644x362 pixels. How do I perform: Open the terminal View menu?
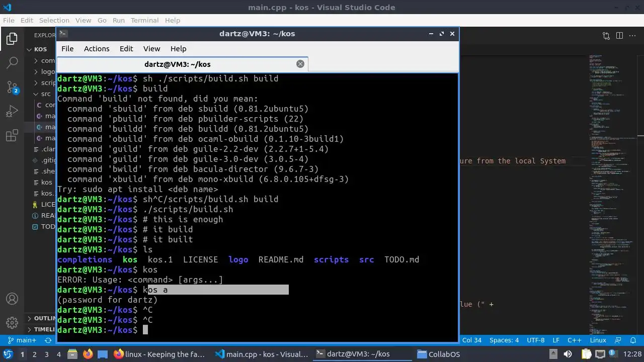(x=152, y=49)
